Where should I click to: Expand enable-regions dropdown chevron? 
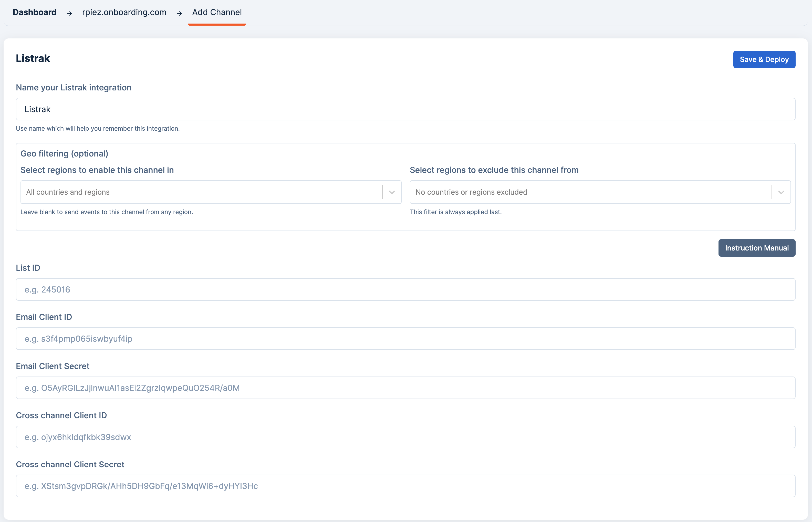coord(392,192)
